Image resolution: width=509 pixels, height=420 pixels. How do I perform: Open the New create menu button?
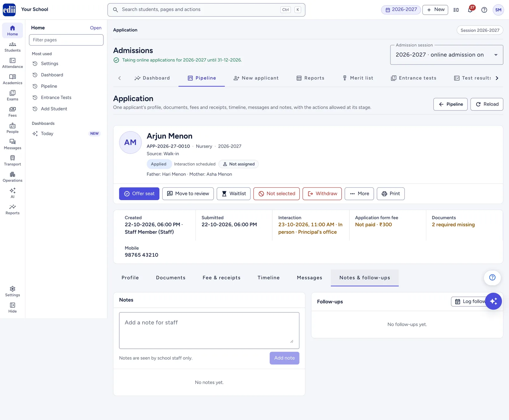tap(435, 10)
